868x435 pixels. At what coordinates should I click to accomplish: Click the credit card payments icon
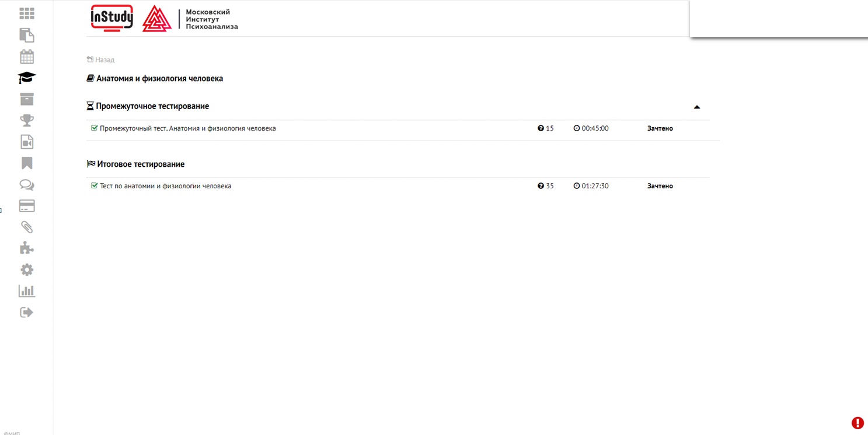tap(27, 206)
